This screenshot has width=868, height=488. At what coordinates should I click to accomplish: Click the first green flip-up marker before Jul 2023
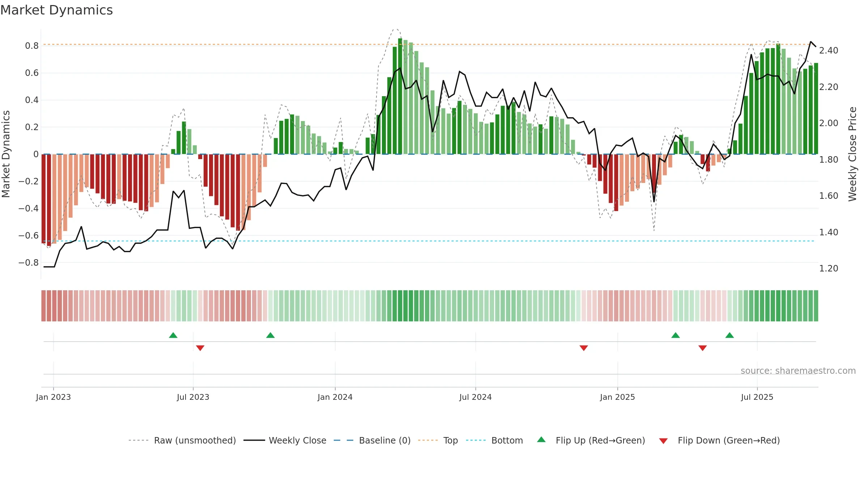[x=173, y=335]
